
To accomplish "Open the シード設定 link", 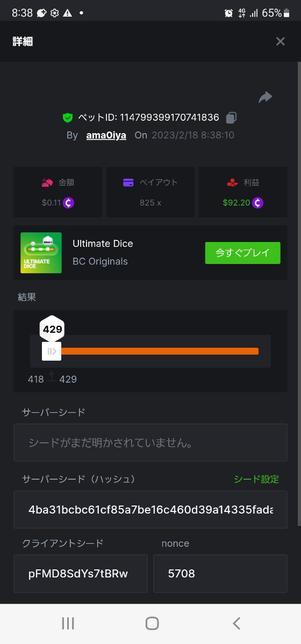I will pos(256,479).
